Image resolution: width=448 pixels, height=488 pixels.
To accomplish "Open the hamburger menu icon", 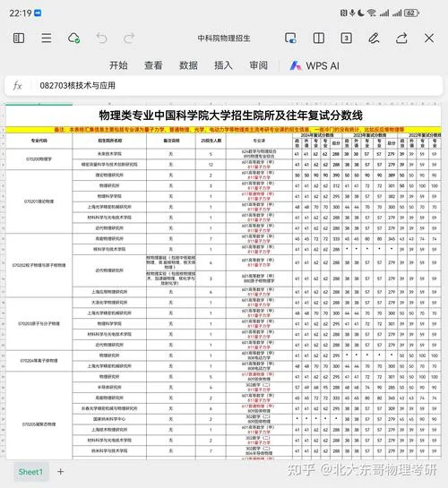I will pos(47,39).
